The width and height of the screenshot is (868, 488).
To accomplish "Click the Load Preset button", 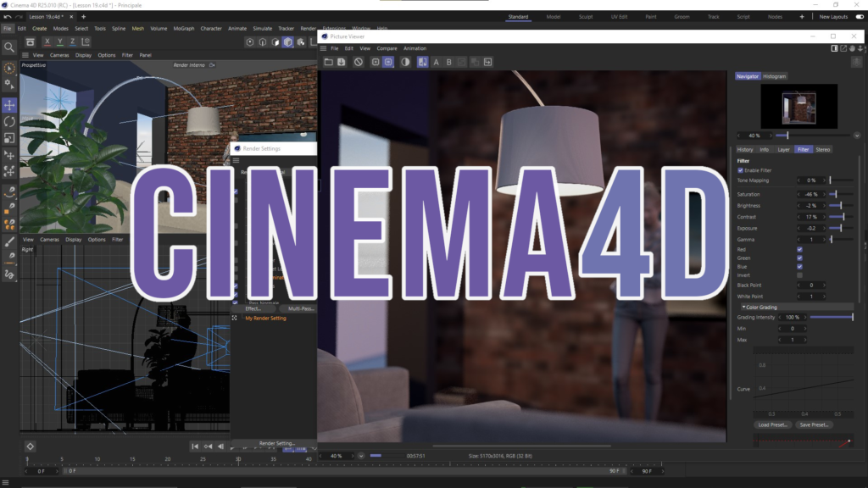I will coord(772,425).
